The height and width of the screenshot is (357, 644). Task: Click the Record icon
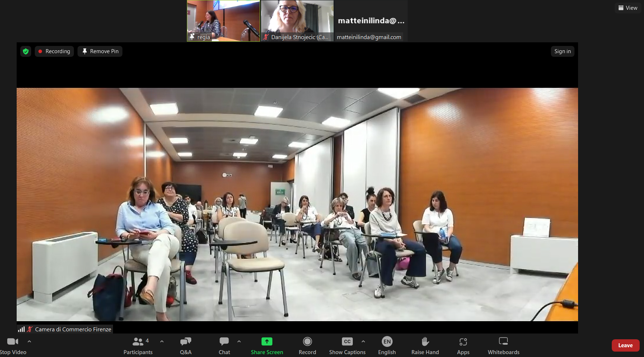308,346
